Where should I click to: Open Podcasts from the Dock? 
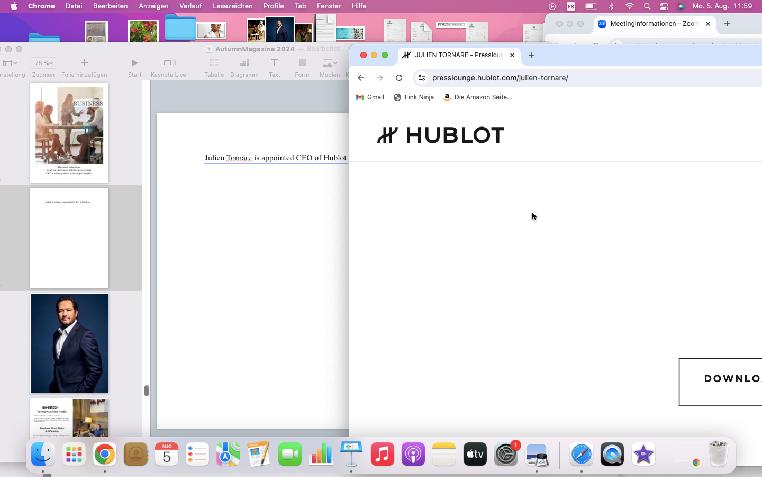(x=413, y=455)
